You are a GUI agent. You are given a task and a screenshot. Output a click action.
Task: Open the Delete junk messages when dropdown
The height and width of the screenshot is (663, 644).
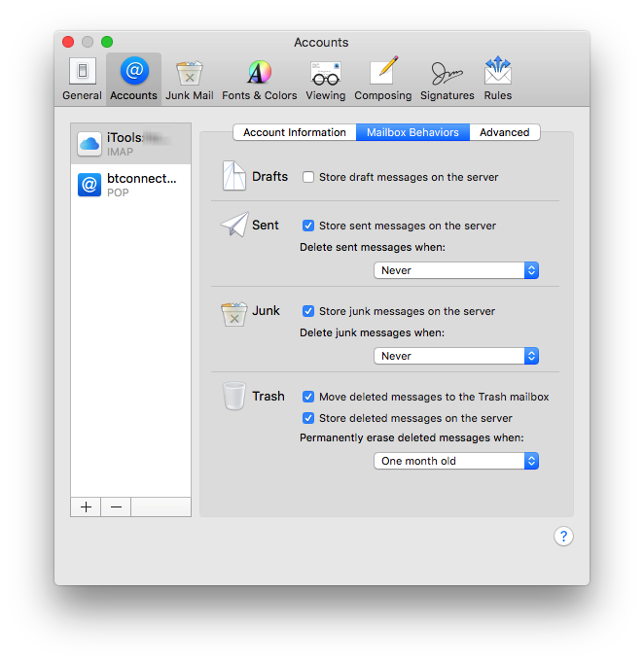(456, 356)
